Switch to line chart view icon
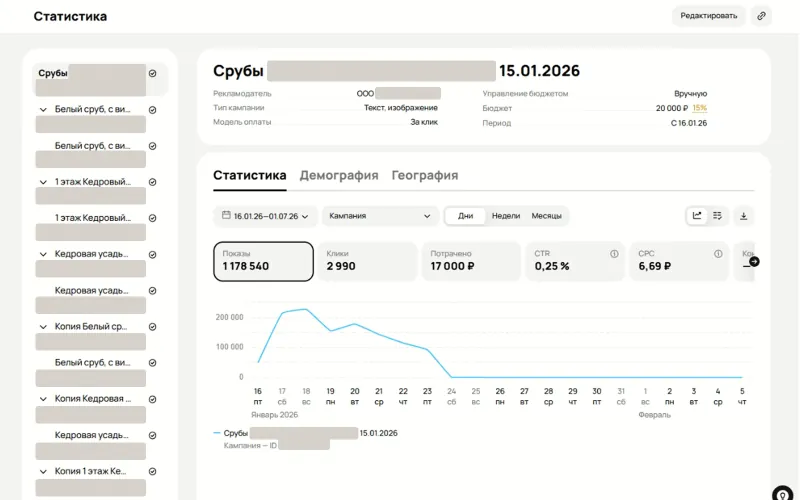Screen dimensions: 800x500 tap(697, 216)
